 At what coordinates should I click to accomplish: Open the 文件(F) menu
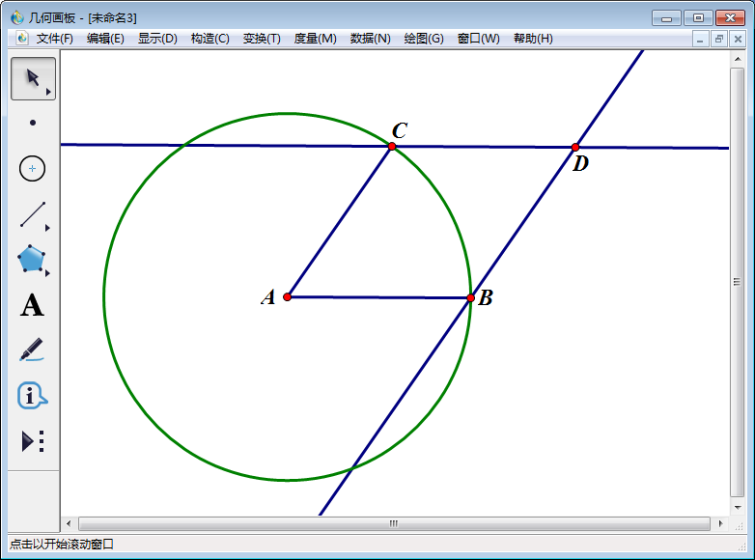[x=54, y=39]
